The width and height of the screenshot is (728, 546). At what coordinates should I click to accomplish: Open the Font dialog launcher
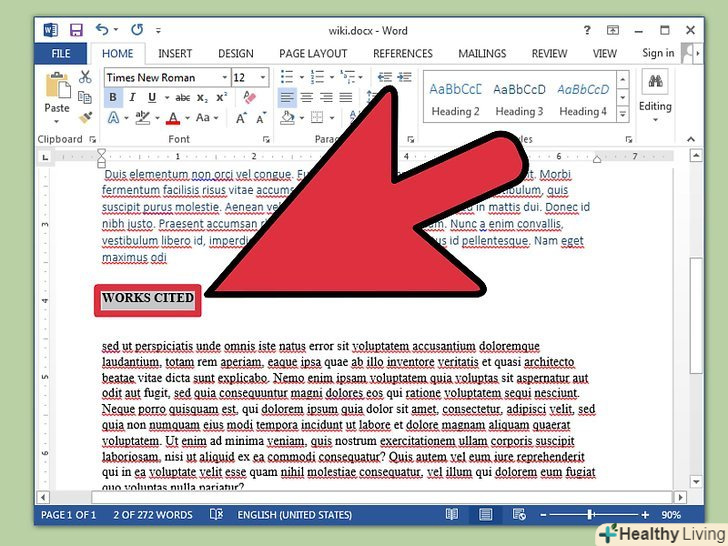point(266,139)
